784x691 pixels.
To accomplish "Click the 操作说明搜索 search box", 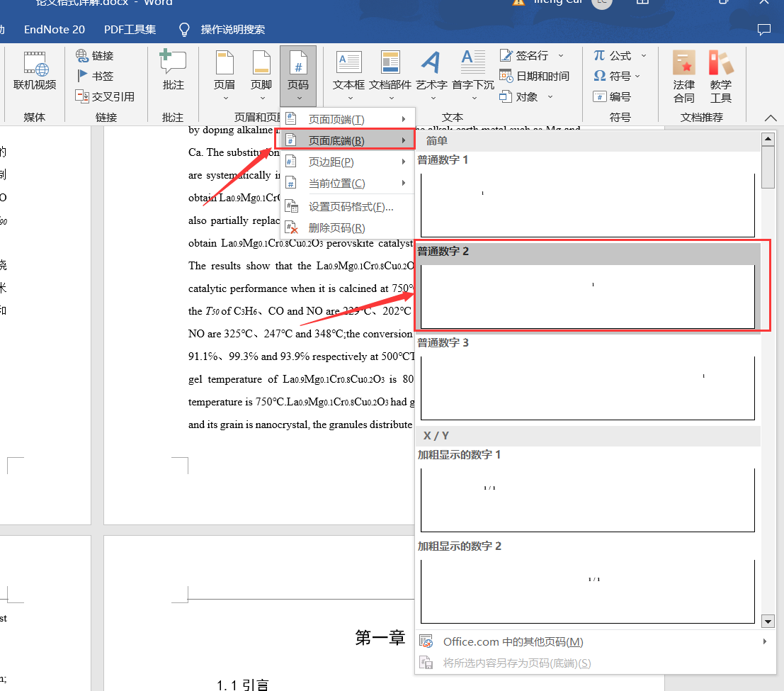I will [232, 30].
